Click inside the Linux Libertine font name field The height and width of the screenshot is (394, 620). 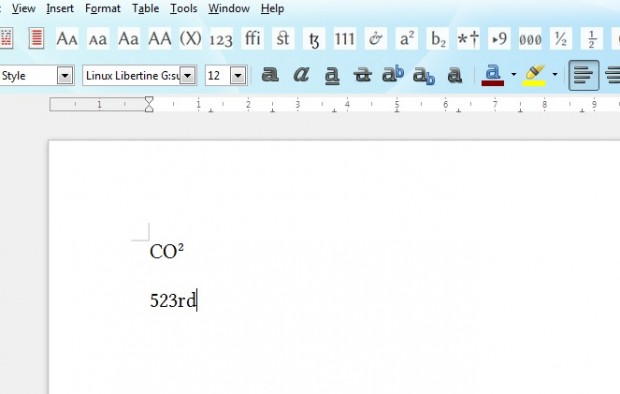(x=132, y=75)
